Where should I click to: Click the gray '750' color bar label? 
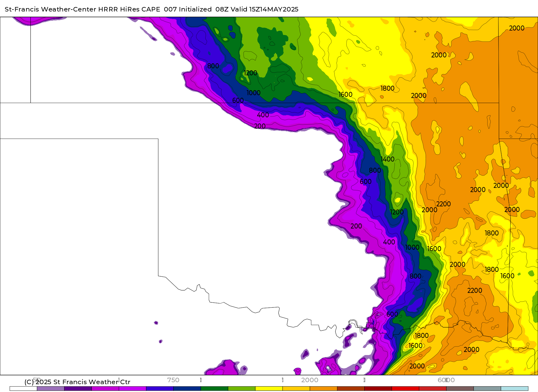coord(173,380)
